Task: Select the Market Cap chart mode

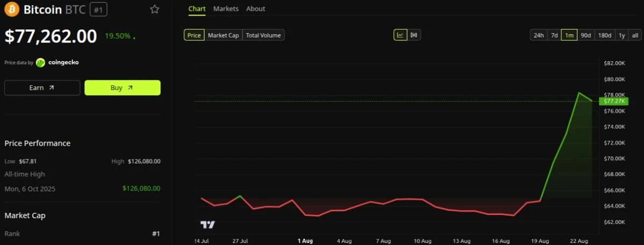Action: [223, 35]
